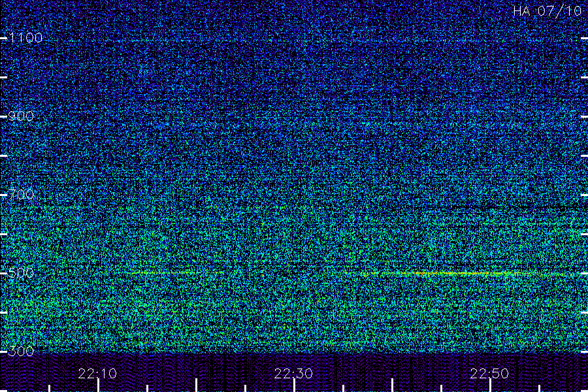The height and width of the screenshot is (392, 588).
Task: Click the 900 frequency axis label
Action: (21, 116)
